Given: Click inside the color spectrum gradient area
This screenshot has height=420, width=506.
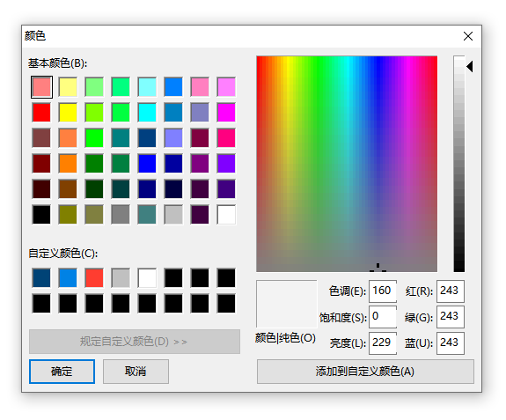Looking at the screenshot, I should point(347,164).
